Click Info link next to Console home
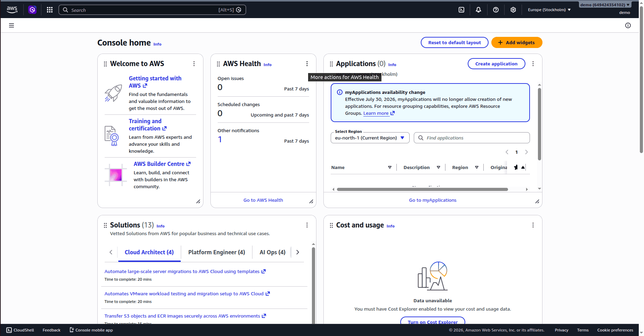Screen dimensions: 644x336 pos(158,44)
